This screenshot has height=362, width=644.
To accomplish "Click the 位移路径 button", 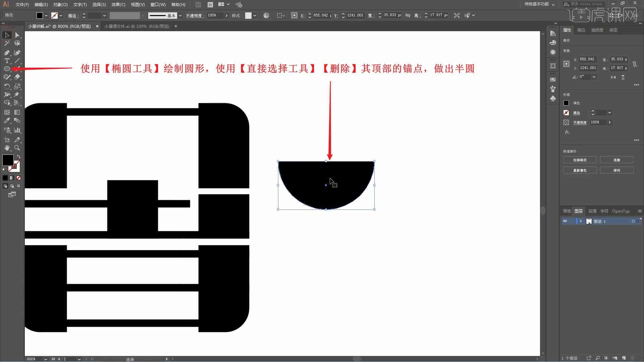I will [x=580, y=160].
